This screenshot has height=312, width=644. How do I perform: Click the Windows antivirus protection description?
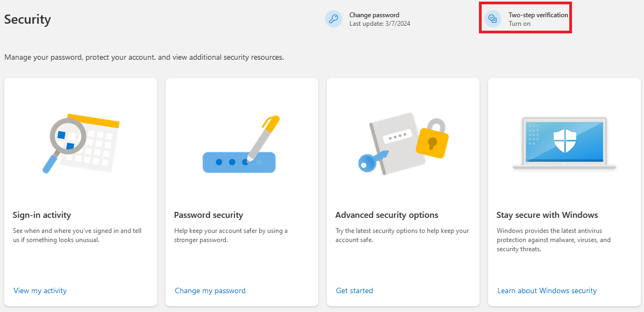click(553, 240)
